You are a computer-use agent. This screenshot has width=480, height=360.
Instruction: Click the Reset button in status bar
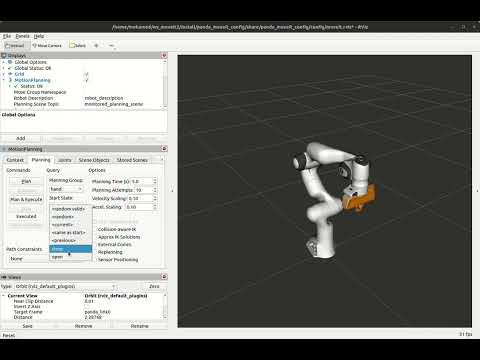(9, 335)
